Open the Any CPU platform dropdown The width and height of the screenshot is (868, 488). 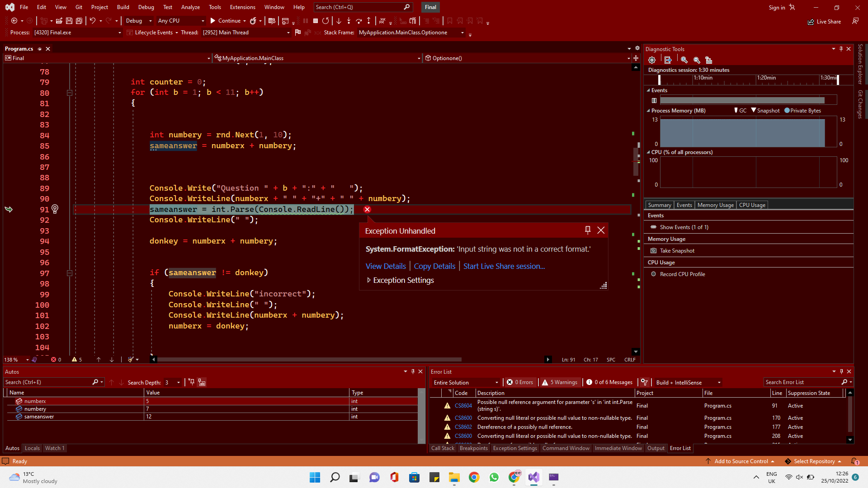click(180, 21)
